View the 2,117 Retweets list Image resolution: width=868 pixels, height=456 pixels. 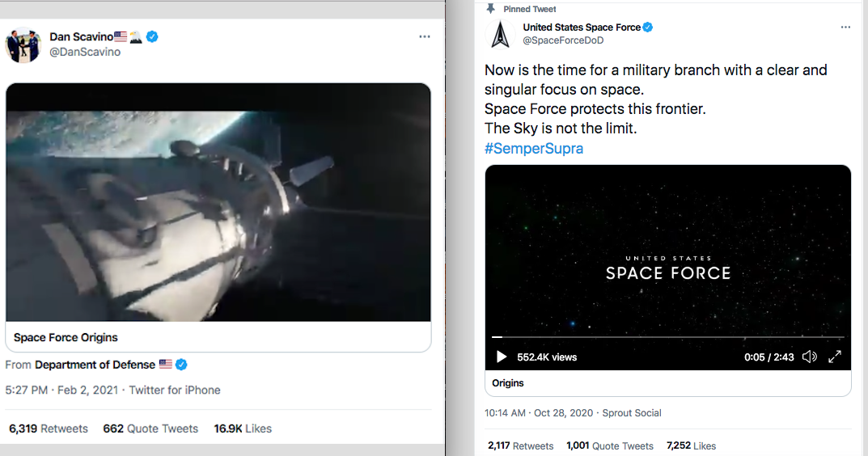[520, 446]
